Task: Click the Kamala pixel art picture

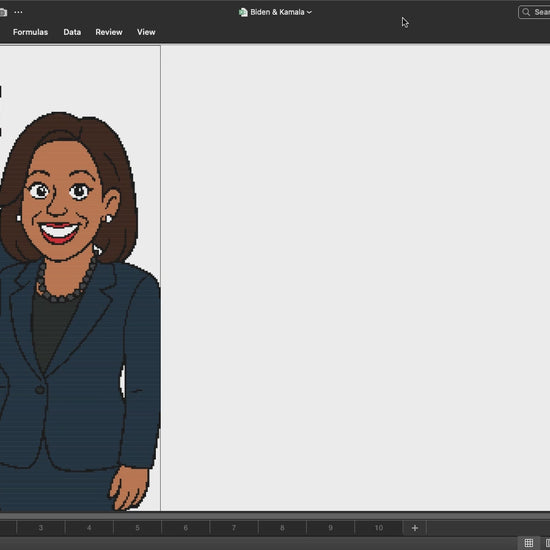Action: coord(80,312)
